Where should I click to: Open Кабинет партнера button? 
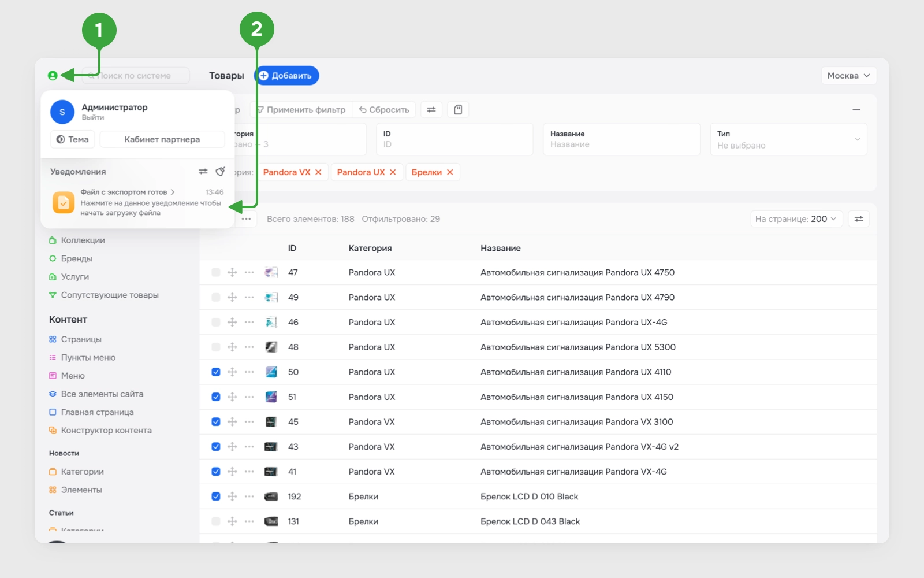click(x=162, y=139)
